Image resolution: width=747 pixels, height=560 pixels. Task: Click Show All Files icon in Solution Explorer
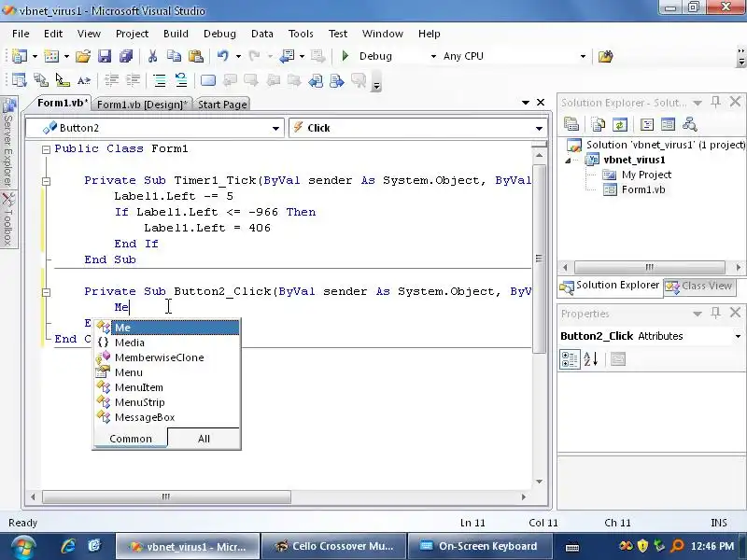point(598,124)
